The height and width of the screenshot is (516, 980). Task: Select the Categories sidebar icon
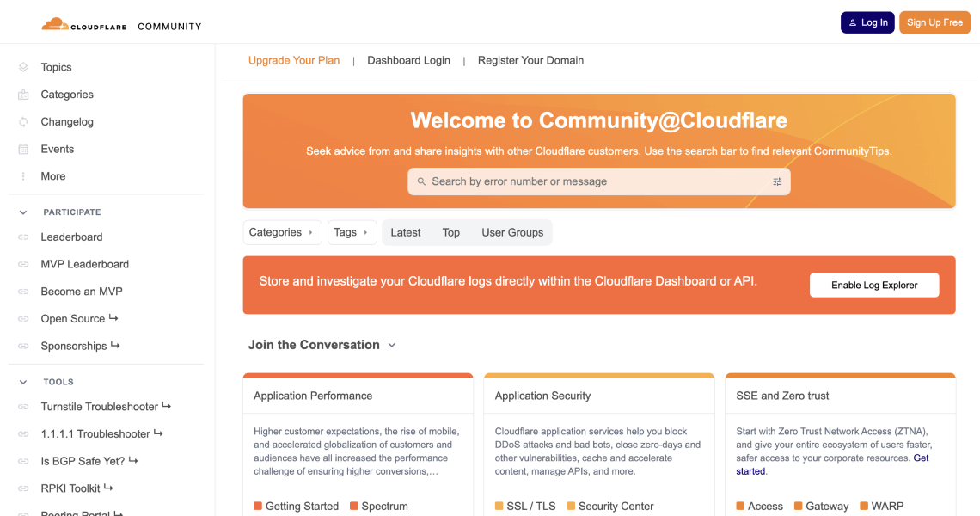(24, 95)
